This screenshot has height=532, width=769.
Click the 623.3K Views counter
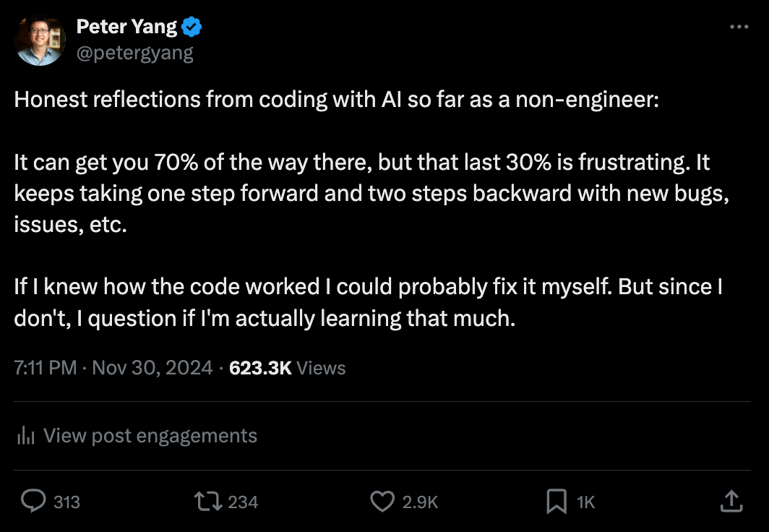click(287, 367)
